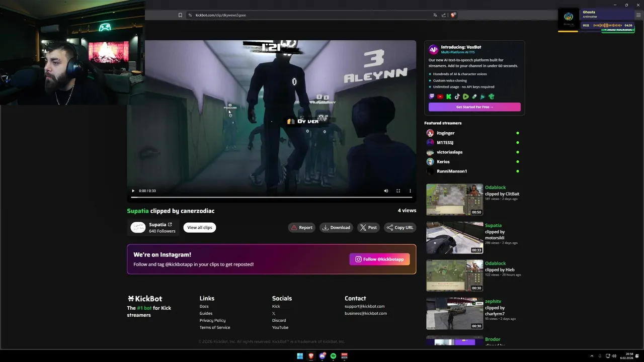Screen dimensions: 644x362
Task: Click Rumble platform icon in VoxBot ad
Action: [466, 97]
